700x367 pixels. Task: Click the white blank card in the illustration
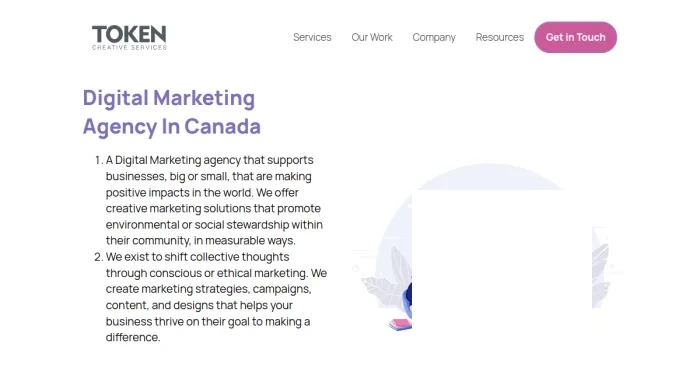pos(502,261)
